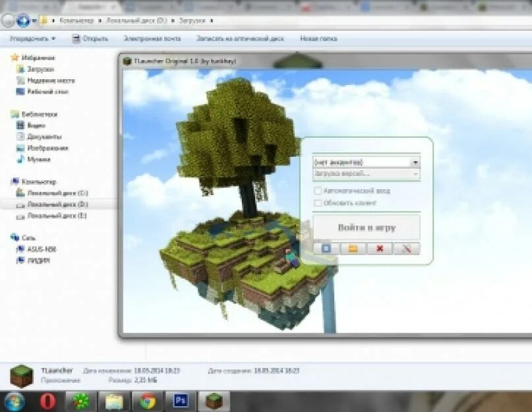Enable the Автоматический вход checkbox
Screen dimensions: 532x412
(x=318, y=191)
